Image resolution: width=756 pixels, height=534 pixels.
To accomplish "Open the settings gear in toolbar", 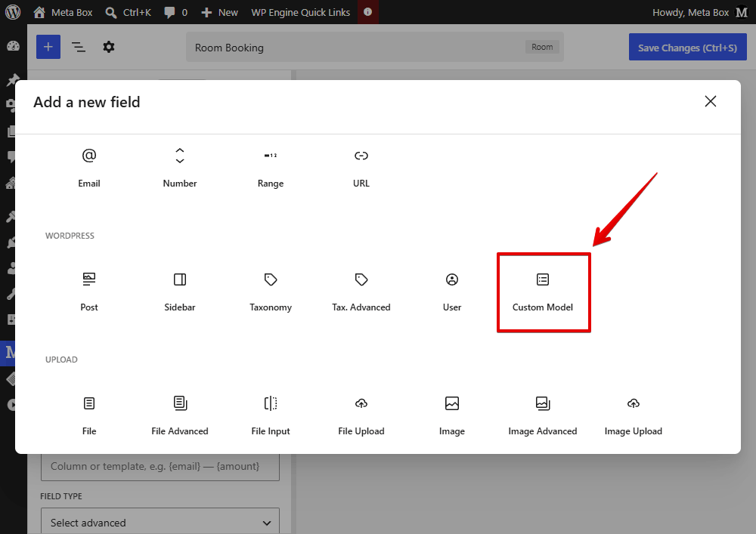I will pyautogui.click(x=109, y=47).
